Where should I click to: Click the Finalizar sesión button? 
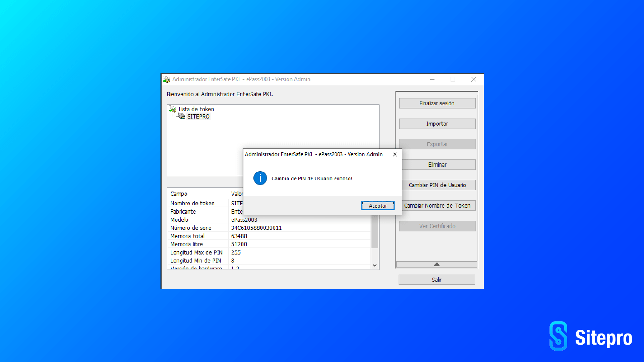[x=437, y=103]
